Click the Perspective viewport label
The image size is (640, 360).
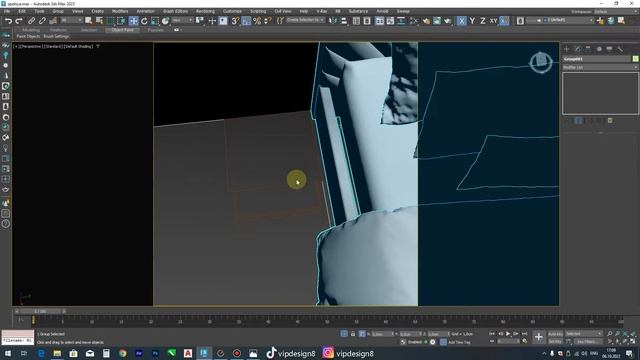(31, 47)
